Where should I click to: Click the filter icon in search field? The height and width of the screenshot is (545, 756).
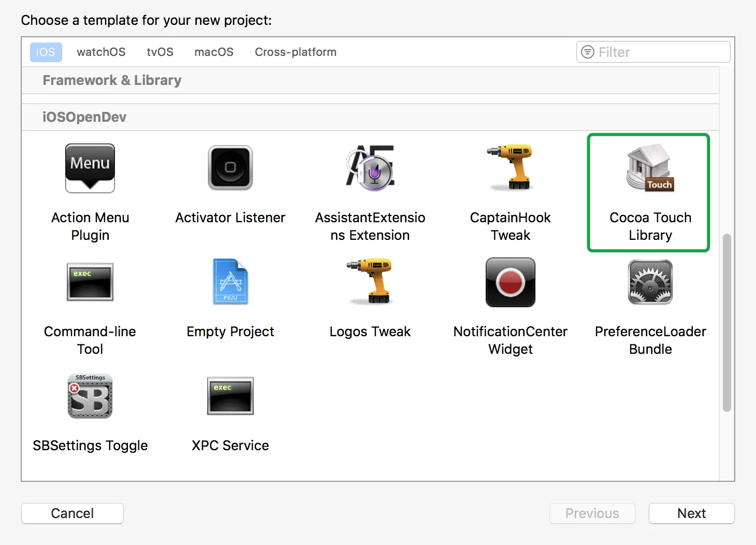tap(588, 52)
